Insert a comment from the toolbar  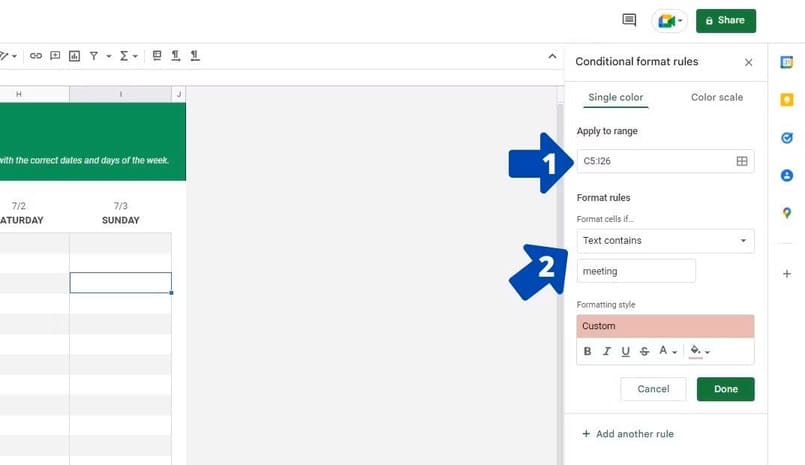(55, 55)
